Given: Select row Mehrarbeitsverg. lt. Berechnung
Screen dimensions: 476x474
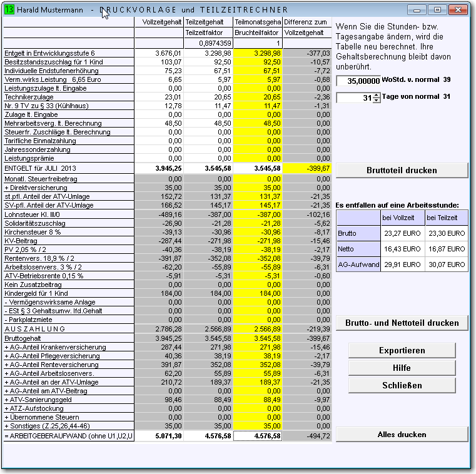Looking at the screenshot, I should [x=69, y=123].
